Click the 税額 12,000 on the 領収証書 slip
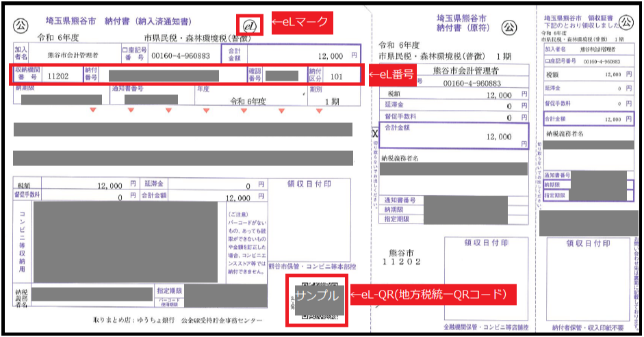This screenshot has width=644, height=337. click(613, 75)
